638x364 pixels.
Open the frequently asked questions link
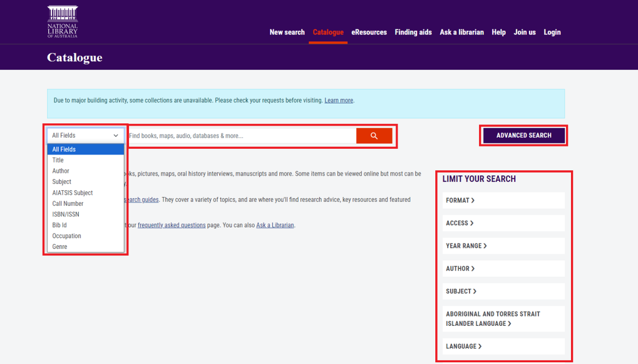[172, 225]
